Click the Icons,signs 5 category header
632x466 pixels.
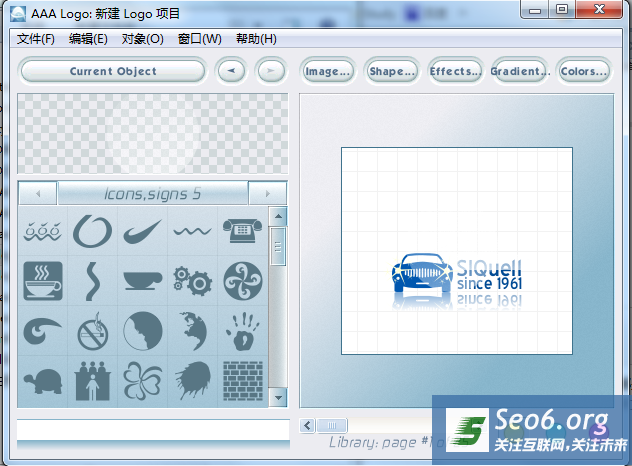(x=153, y=193)
